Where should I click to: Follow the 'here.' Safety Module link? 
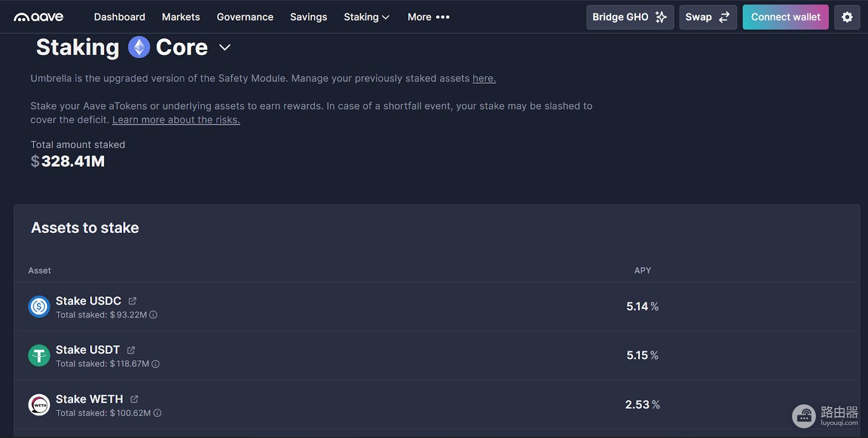[484, 79]
